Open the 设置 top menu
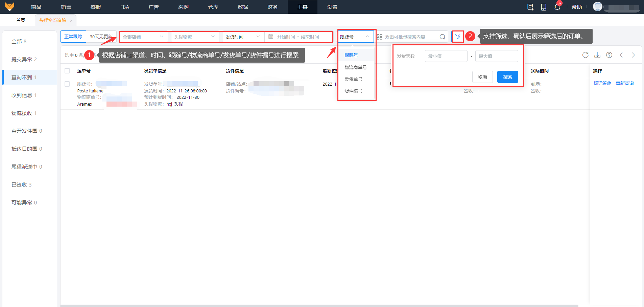644x307 pixels. 332,7
